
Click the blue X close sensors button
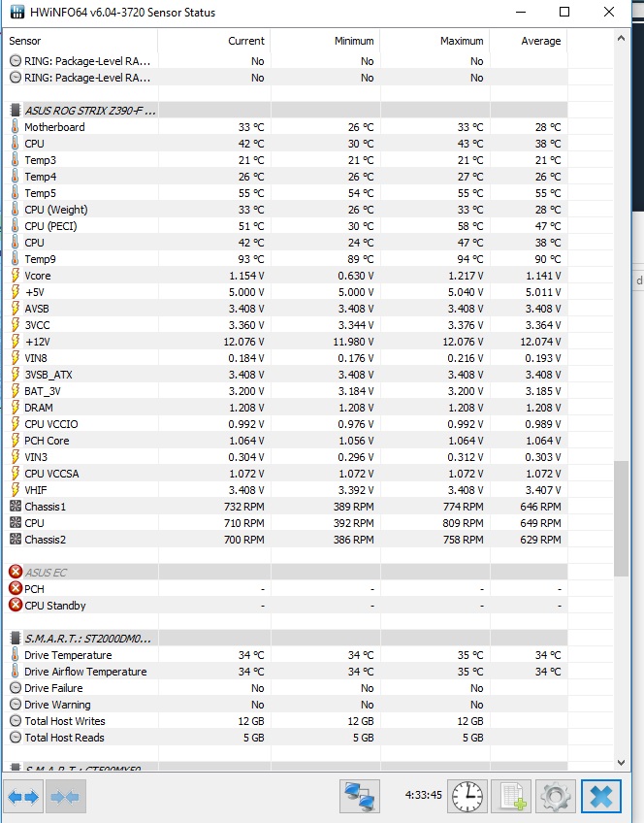point(601,796)
